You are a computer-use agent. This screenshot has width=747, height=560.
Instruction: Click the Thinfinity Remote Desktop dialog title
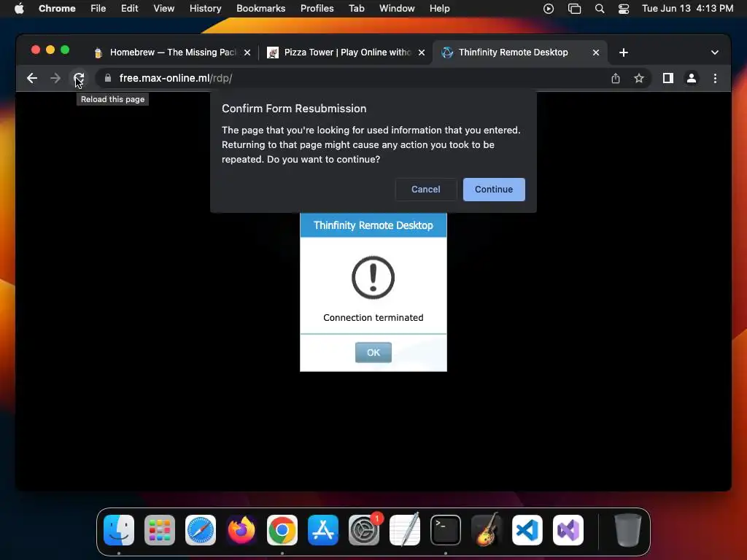click(373, 225)
